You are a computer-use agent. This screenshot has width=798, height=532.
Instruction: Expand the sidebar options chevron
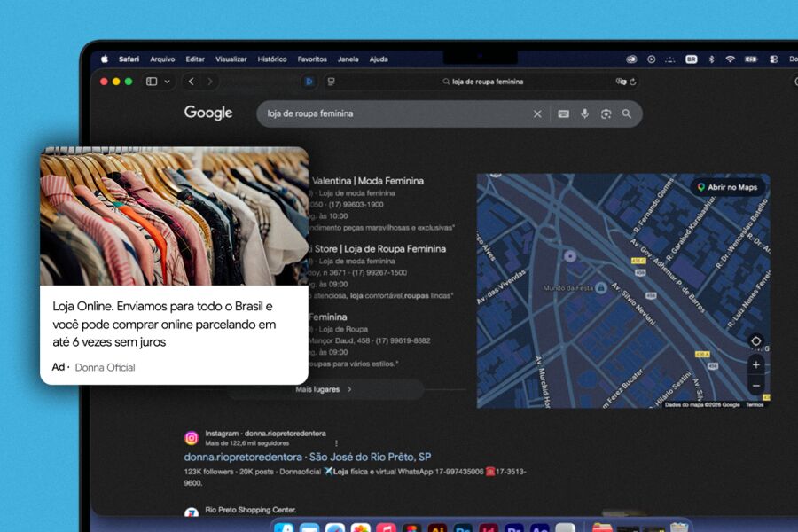pyautogui.click(x=167, y=82)
